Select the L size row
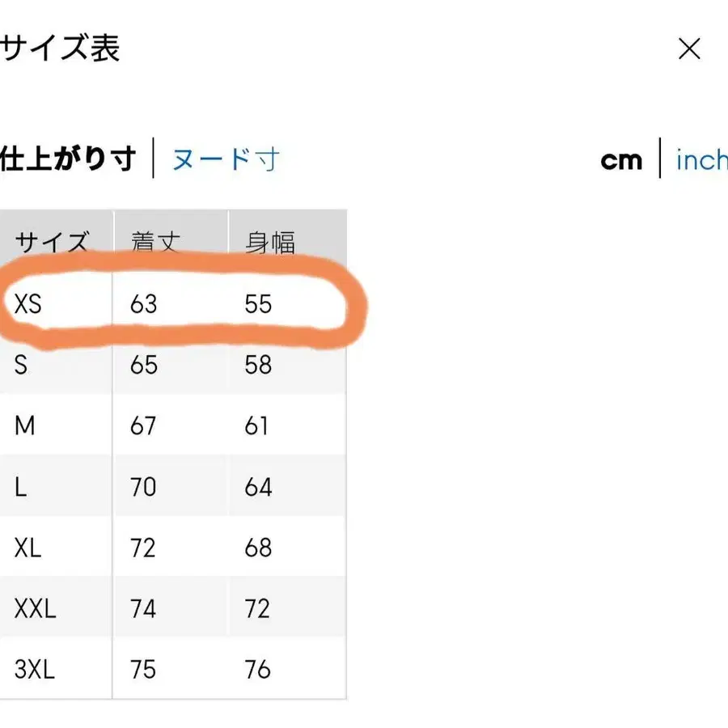Screen dimensions: 728x728 [20, 487]
